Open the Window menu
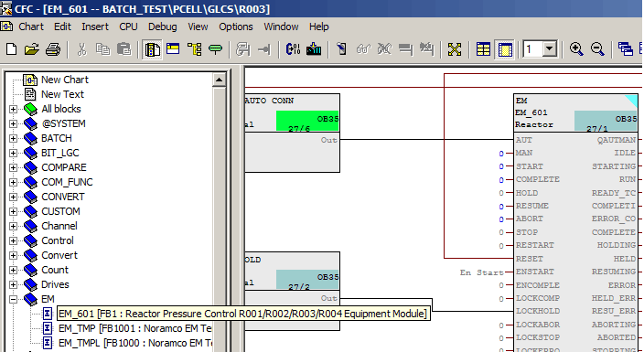Viewport: 644px width, 352px height. pyautogui.click(x=281, y=27)
